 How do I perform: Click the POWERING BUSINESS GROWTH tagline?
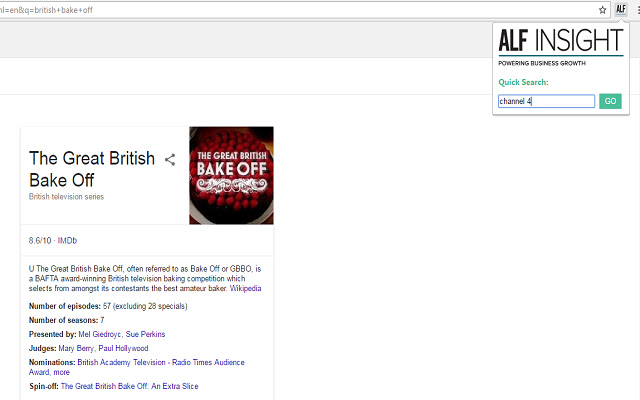tap(542, 63)
